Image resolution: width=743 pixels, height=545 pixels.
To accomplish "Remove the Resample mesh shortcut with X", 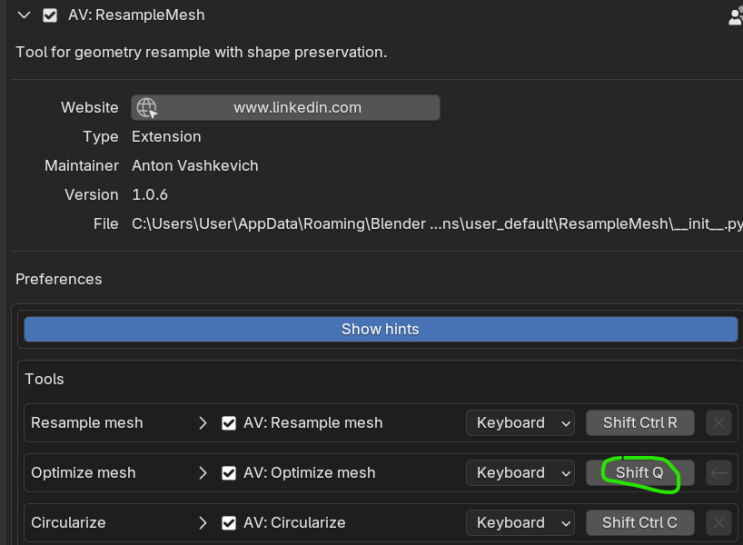I will click(718, 423).
